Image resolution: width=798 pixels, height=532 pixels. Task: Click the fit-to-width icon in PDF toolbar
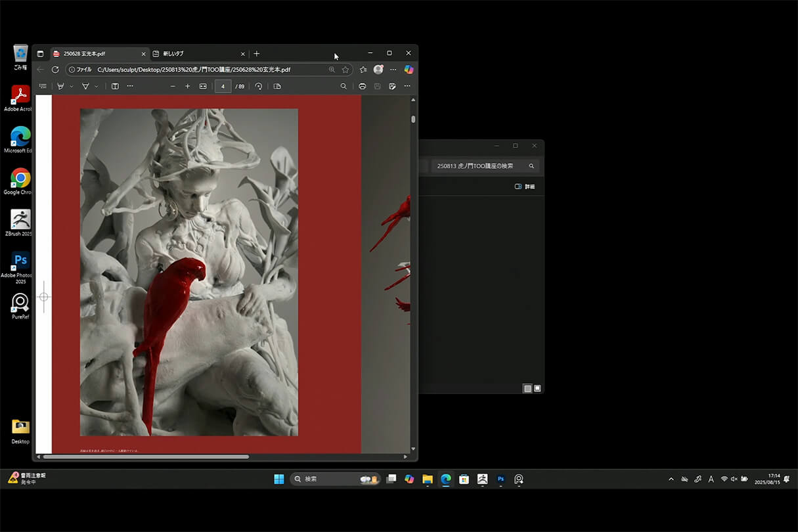203,86
